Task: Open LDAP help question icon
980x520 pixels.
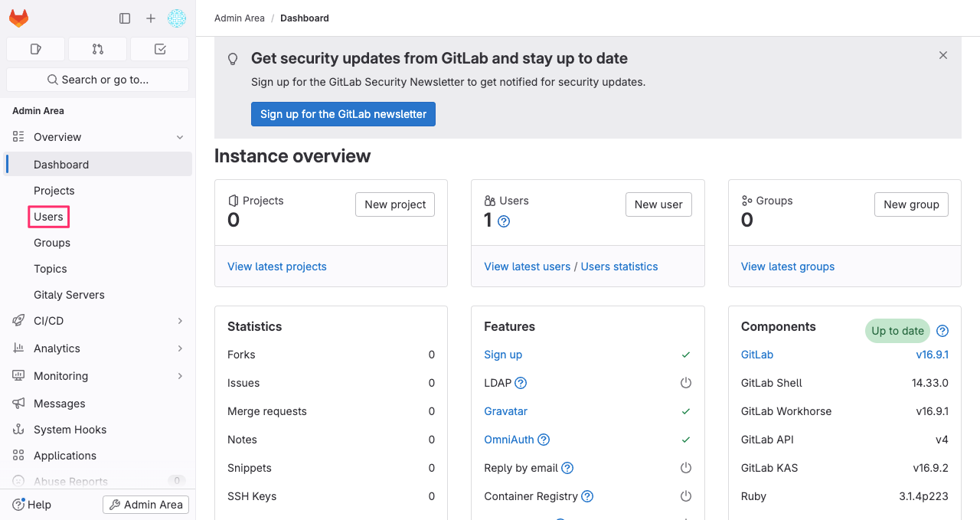Action: pos(521,383)
